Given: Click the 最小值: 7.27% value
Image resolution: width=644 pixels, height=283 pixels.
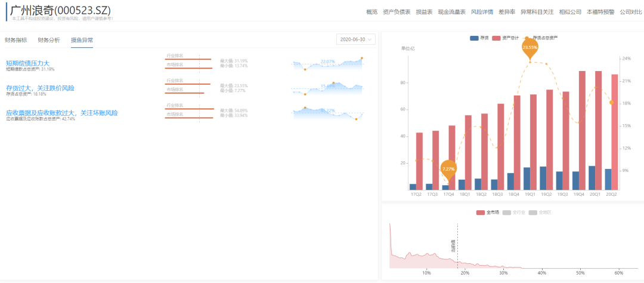Looking at the screenshot, I should pos(233,91).
